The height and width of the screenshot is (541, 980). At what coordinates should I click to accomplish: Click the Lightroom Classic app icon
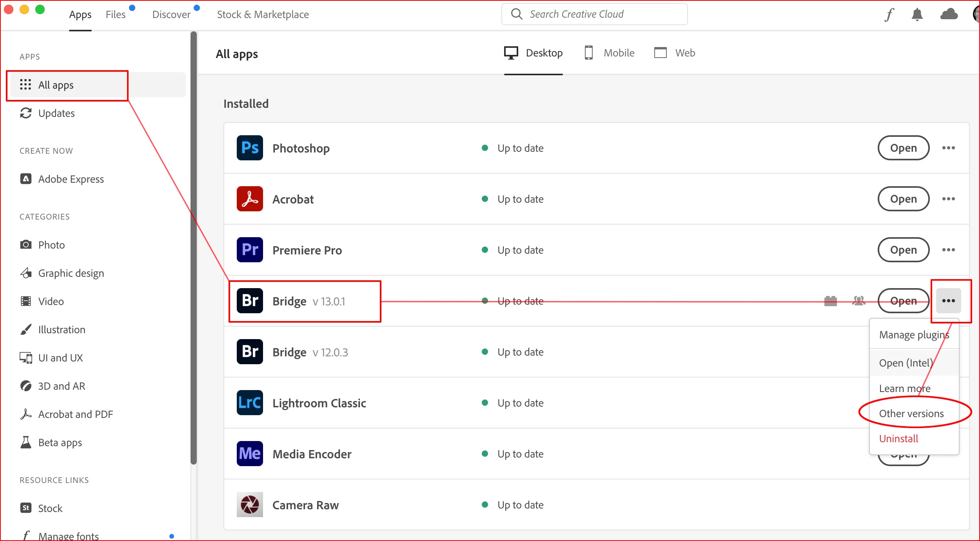[x=250, y=403]
